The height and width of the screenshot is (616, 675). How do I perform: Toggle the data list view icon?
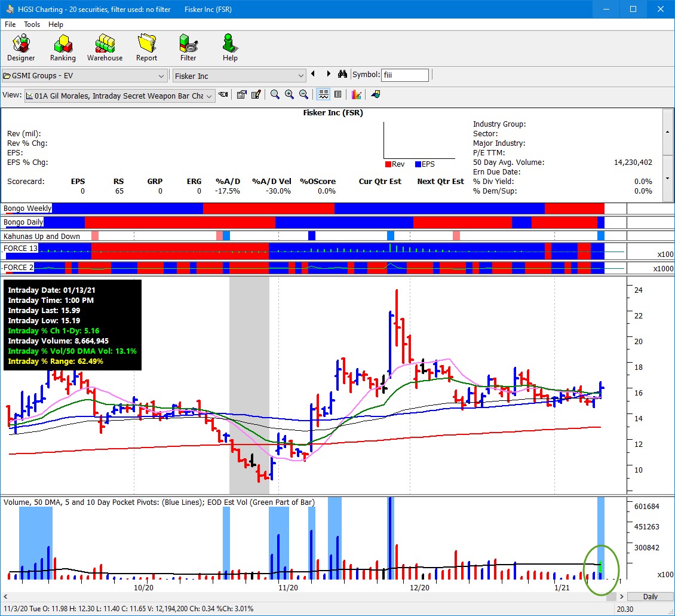click(x=338, y=95)
